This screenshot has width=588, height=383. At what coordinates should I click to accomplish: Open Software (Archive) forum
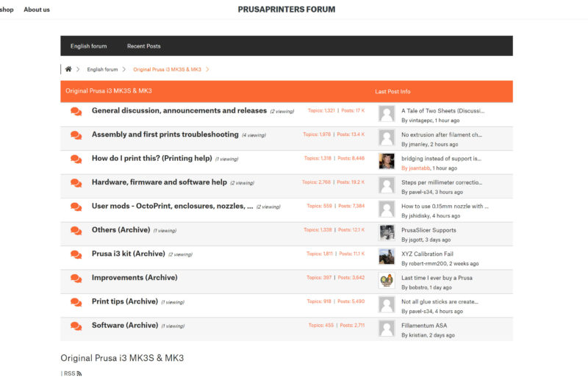(125, 325)
